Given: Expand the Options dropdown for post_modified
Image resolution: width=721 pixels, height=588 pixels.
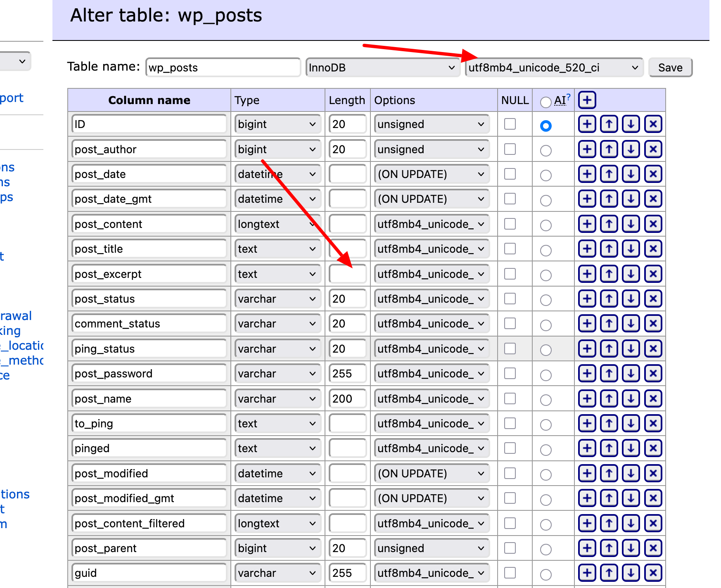Looking at the screenshot, I should (431, 474).
